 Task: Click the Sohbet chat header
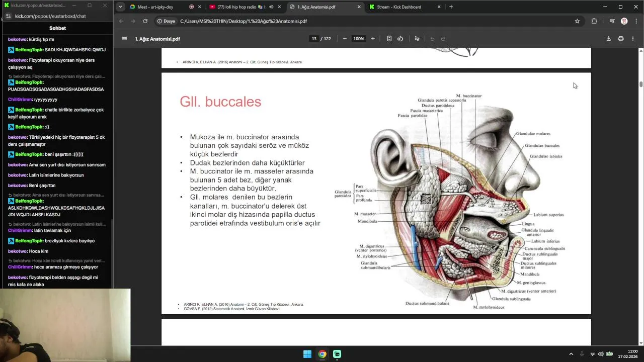(57, 28)
